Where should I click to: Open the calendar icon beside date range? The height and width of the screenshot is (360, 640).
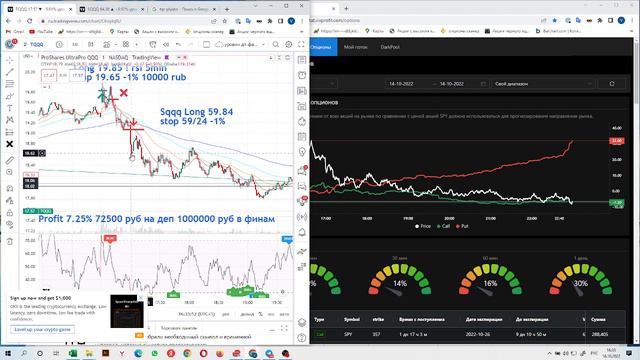(x=483, y=84)
